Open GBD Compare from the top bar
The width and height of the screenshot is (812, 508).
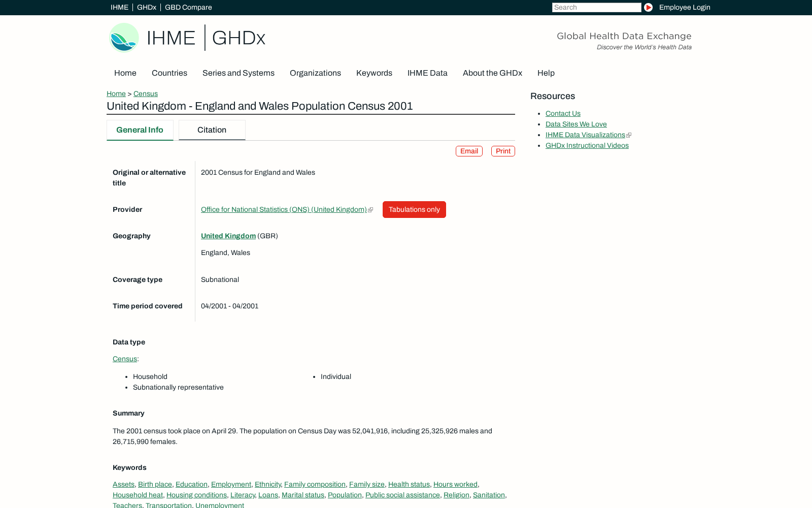tap(188, 7)
